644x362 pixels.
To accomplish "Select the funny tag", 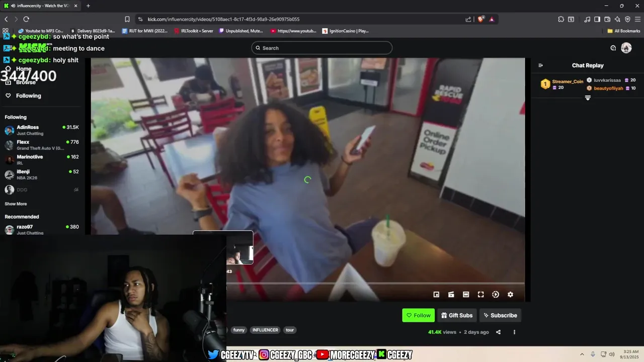I will 238,330.
